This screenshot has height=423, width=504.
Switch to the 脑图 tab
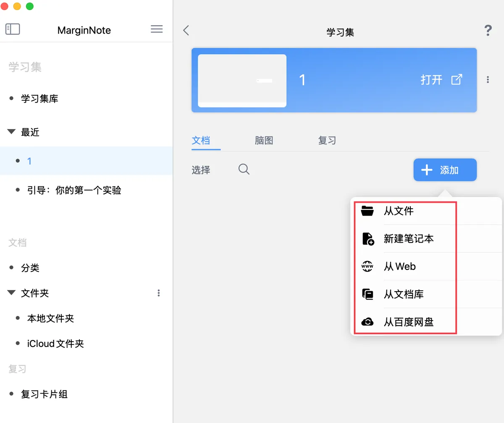pos(264,140)
